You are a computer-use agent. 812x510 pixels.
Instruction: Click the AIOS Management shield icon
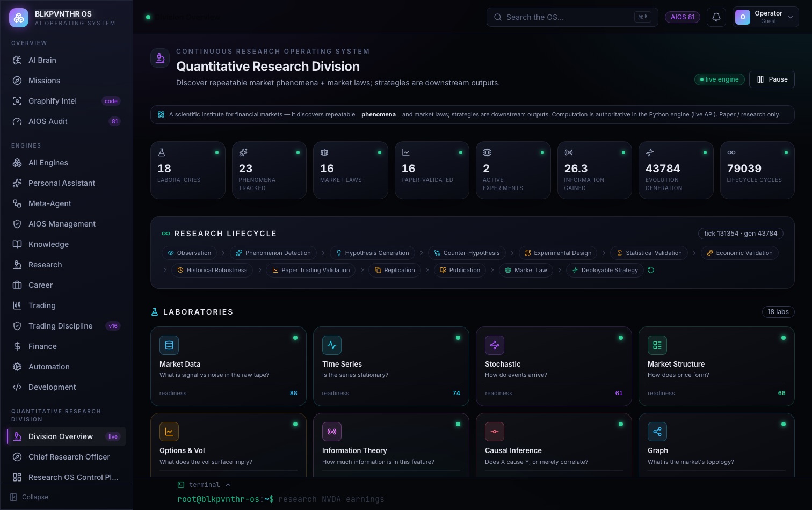pyautogui.click(x=17, y=224)
